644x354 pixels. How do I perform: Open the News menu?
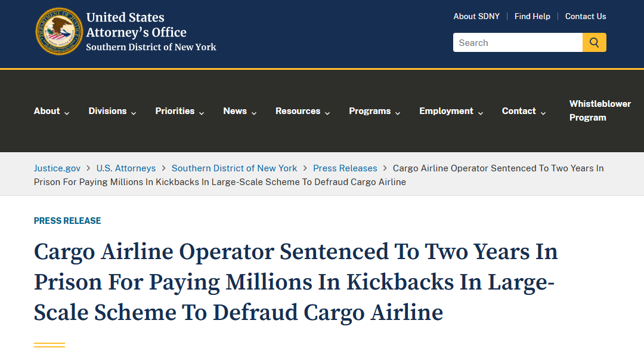pyautogui.click(x=240, y=111)
